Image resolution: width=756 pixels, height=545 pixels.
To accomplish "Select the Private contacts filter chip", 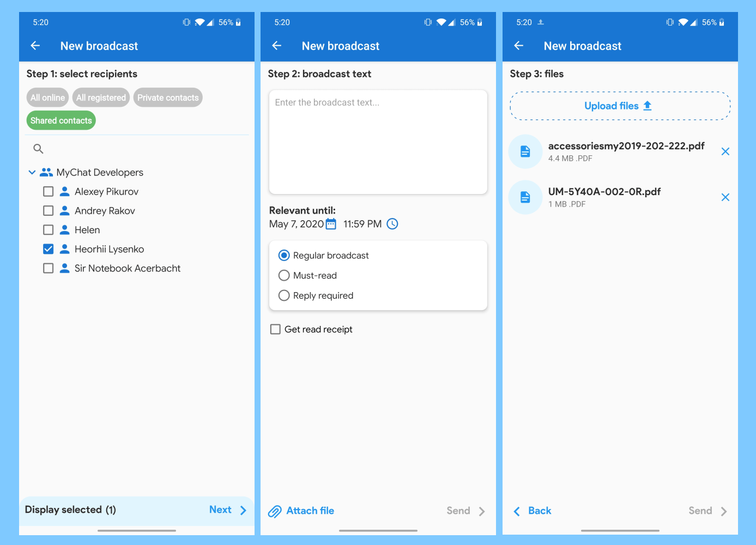I will pyautogui.click(x=168, y=98).
